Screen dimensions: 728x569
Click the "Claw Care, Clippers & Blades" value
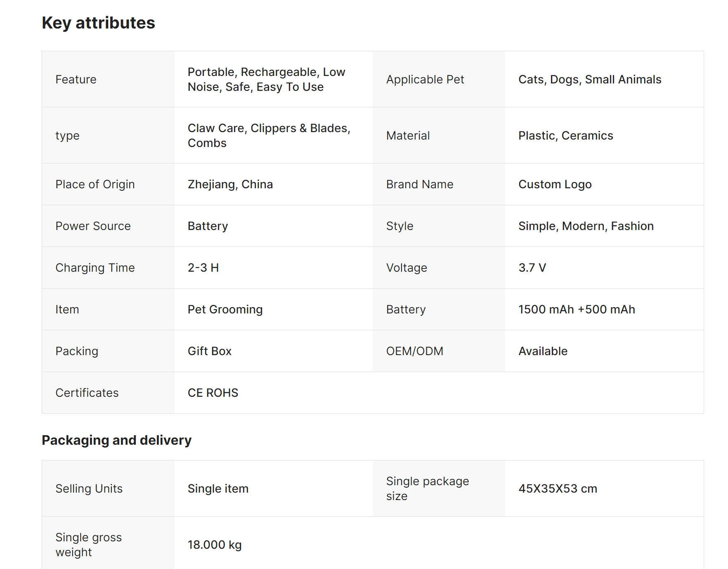[269, 128]
